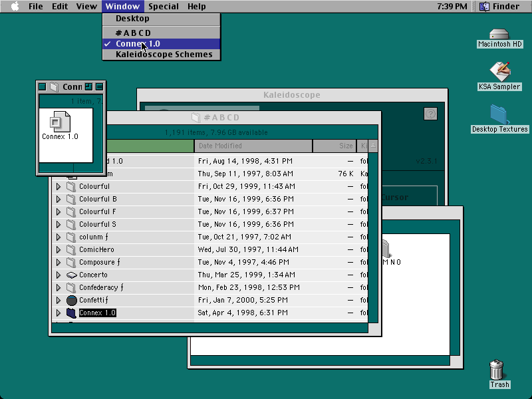532x399 pixels.
Task: Click the v2.3.1 version text in Kaleidoscope
Action: (426, 161)
